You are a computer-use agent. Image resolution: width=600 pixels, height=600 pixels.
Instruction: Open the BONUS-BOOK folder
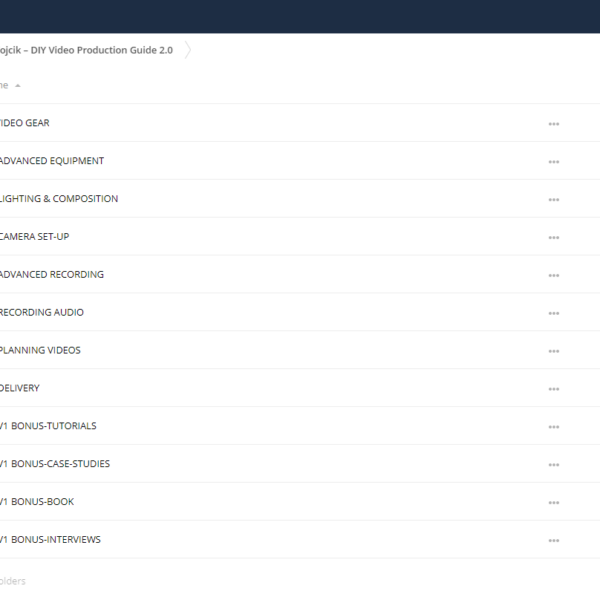[37, 502]
